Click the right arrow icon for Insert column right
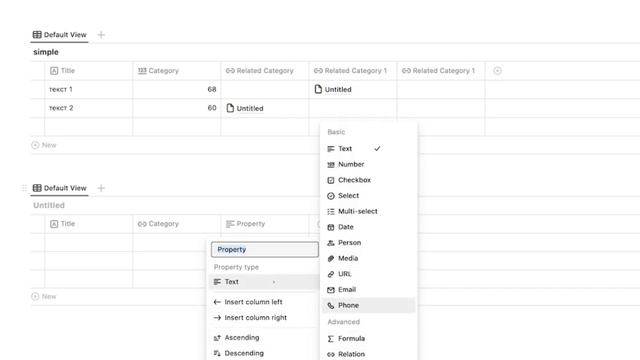 coord(217,318)
